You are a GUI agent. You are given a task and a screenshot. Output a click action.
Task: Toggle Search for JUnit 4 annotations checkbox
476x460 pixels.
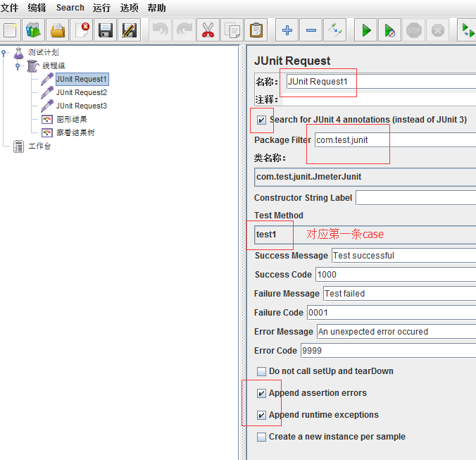click(261, 120)
